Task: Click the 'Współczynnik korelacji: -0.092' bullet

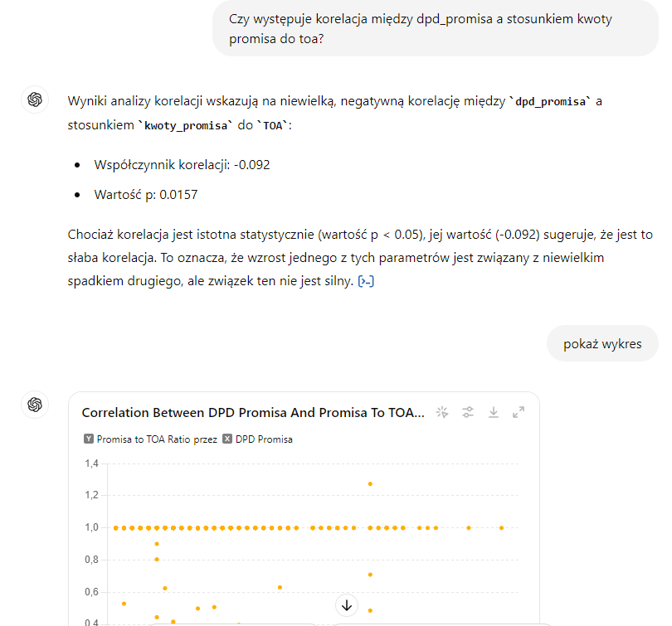Action: [182, 164]
